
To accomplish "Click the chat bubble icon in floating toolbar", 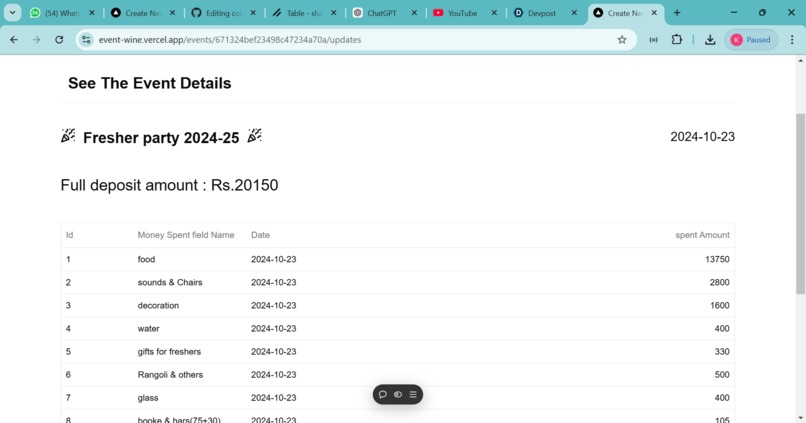I will 382,395.
